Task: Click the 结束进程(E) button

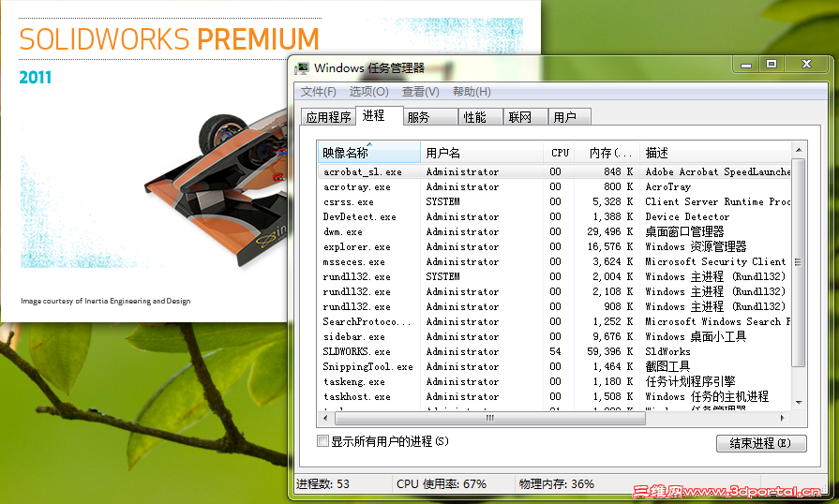Action: pyautogui.click(x=761, y=443)
